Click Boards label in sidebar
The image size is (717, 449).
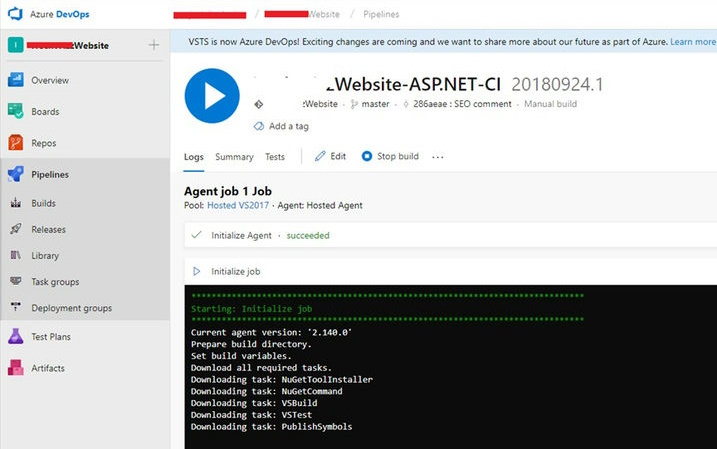click(x=45, y=112)
